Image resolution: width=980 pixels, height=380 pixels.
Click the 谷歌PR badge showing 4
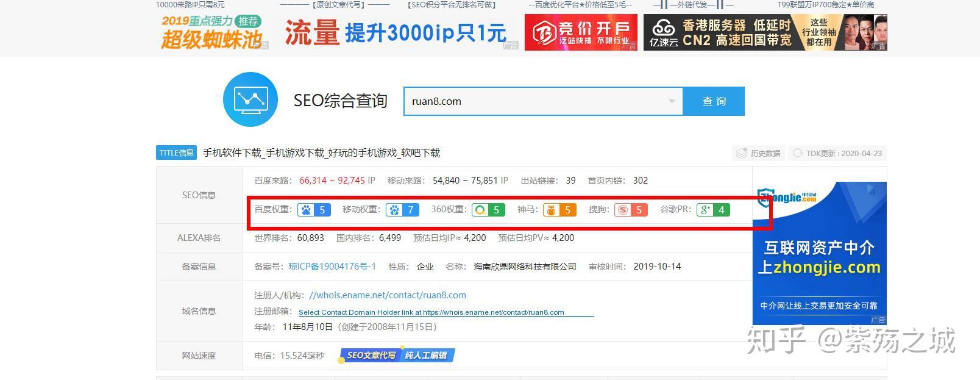[714, 210]
